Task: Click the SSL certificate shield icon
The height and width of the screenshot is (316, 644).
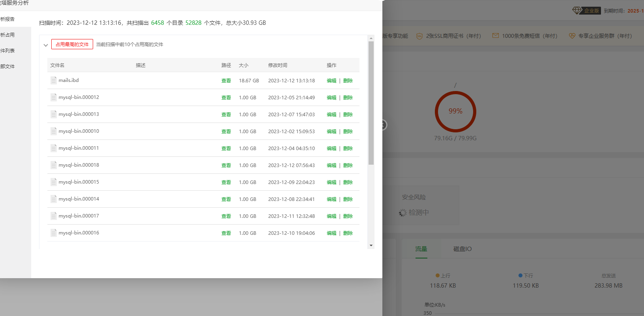Action: point(419,36)
